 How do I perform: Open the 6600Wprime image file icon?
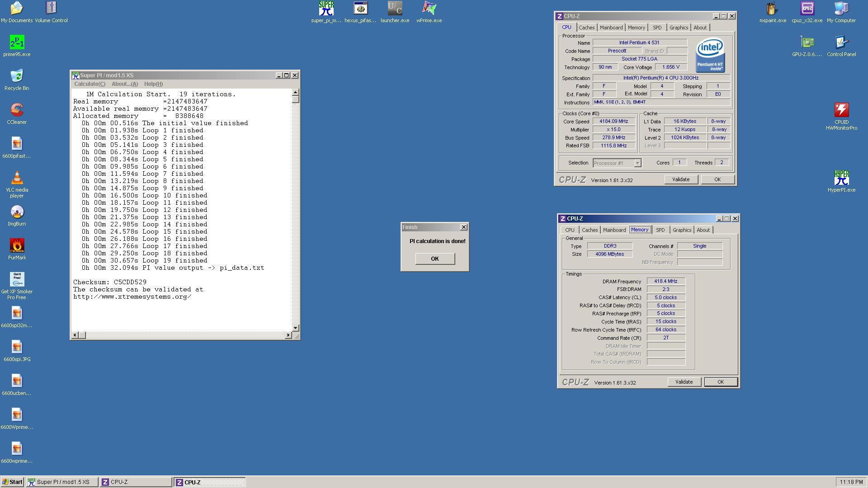click(x=17, y=418)
